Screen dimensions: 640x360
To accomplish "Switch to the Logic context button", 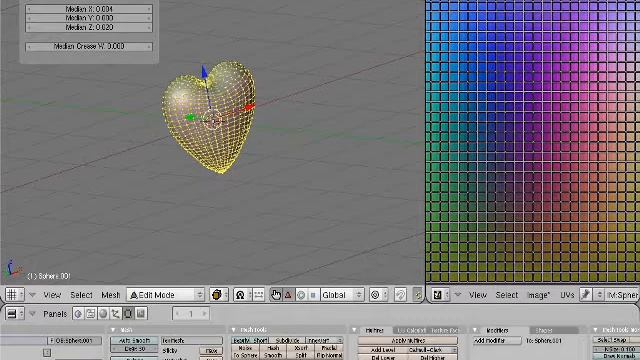I will [x=78, y=313].
